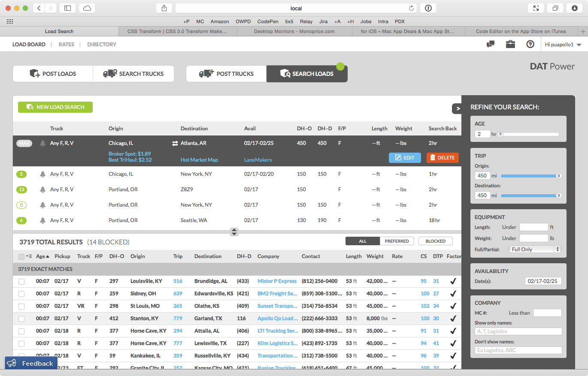Click the 1Password extension icon in toolbar
588x376 pixels.
428,8
